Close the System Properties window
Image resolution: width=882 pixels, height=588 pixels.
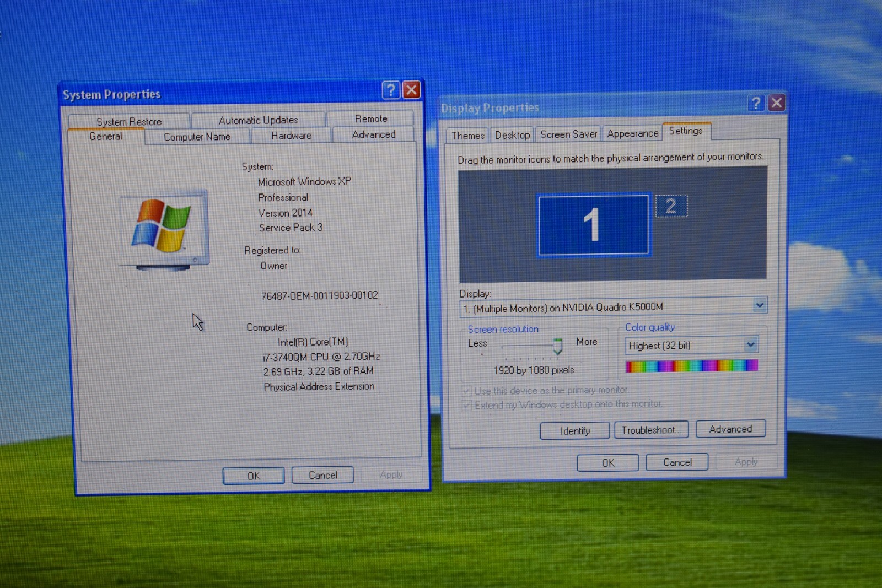point(411,90)
